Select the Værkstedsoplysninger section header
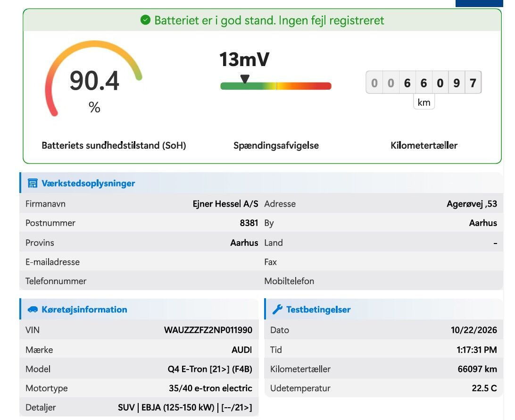Image resolution: width=515 pixels, height=420 pixels. [x=261, y=183]
